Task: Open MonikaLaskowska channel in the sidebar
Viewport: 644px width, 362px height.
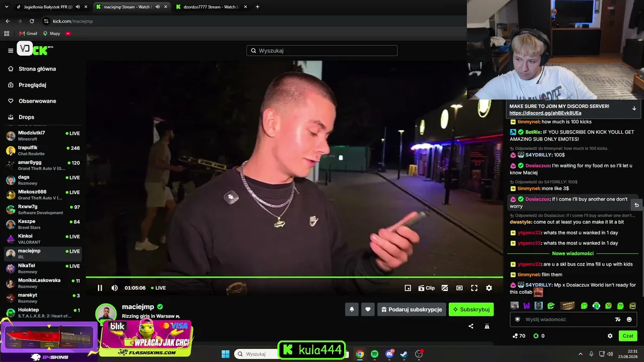Action: click(43, 283)
